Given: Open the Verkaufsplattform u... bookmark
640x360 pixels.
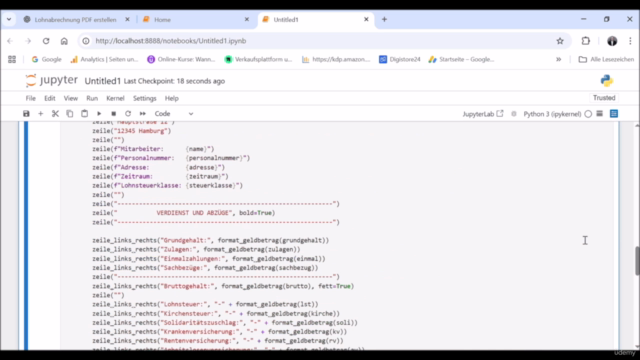Looking at the screenshot, I should (x=258, y=60).
